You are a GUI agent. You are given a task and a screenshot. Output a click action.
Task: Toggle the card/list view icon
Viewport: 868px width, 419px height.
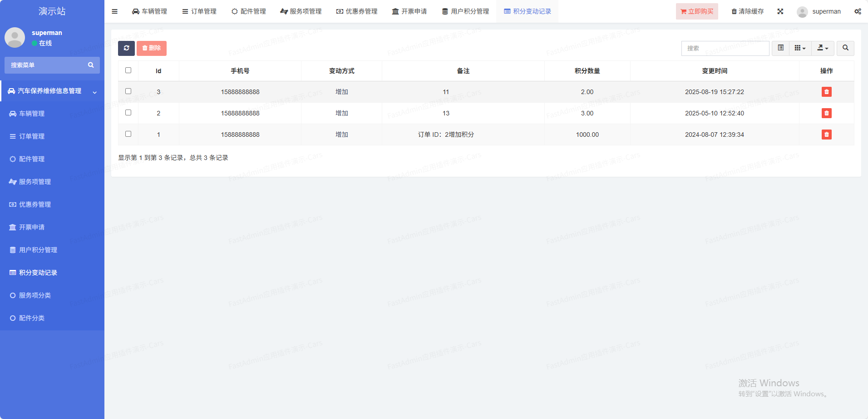coord(780,48)
